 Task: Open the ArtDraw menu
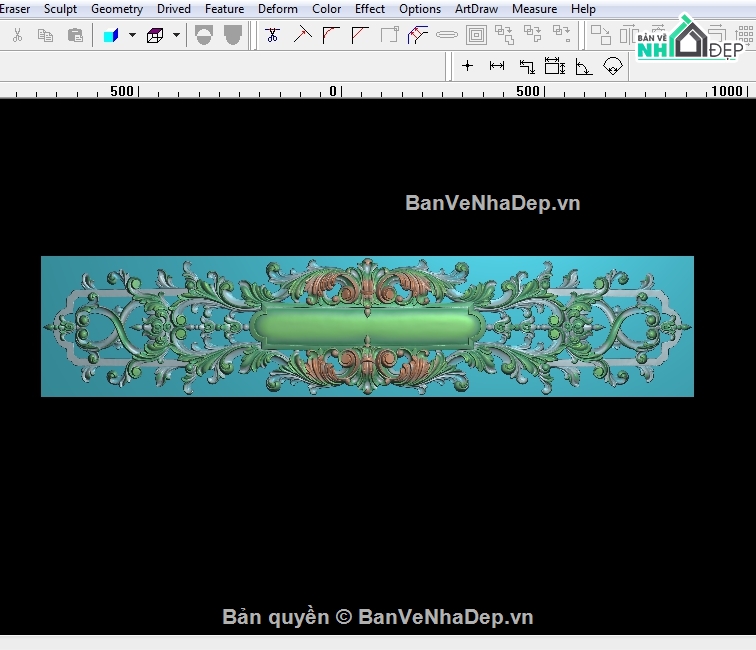tap(476, 9)
